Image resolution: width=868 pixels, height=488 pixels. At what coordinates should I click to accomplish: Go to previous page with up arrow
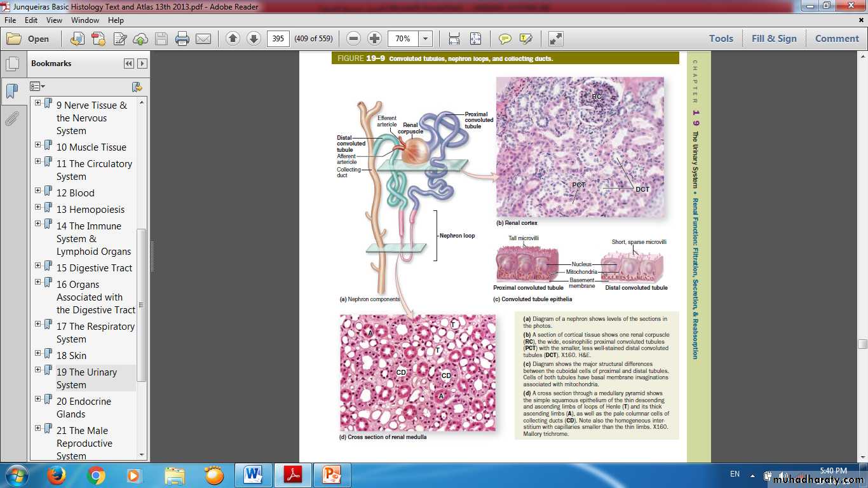tap(233, 39)
